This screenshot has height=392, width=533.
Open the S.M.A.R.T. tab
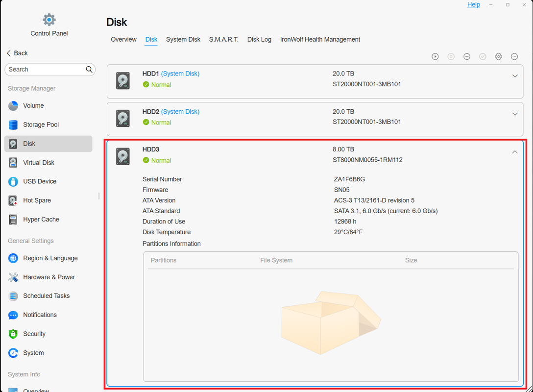coord(224,39)
